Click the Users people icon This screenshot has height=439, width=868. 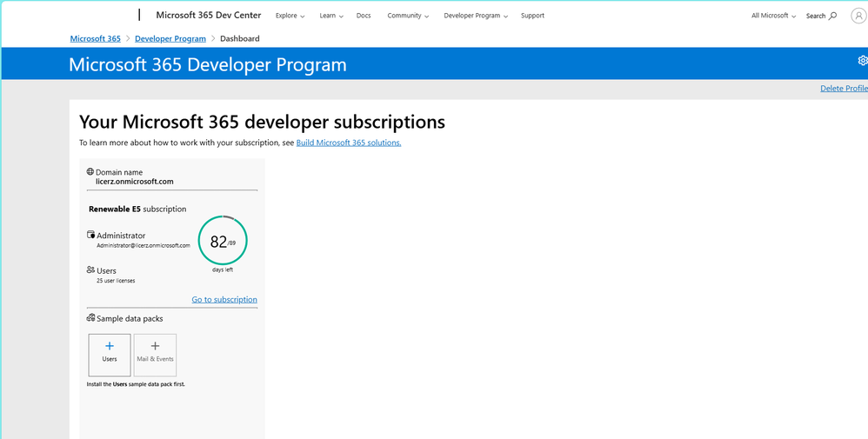(90, 269)
